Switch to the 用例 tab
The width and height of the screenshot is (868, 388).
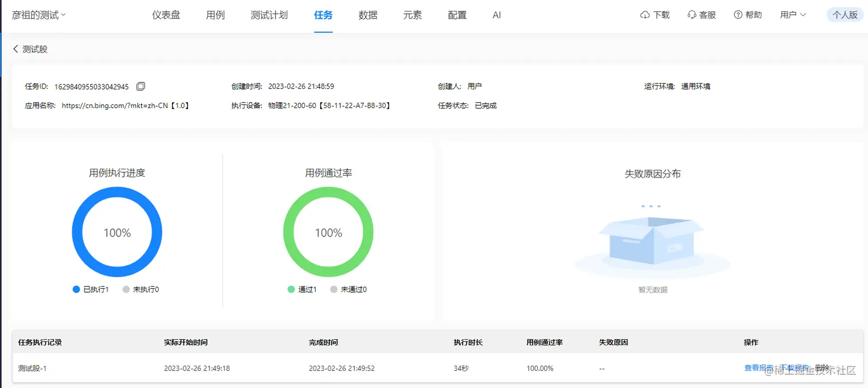point(215,15)
